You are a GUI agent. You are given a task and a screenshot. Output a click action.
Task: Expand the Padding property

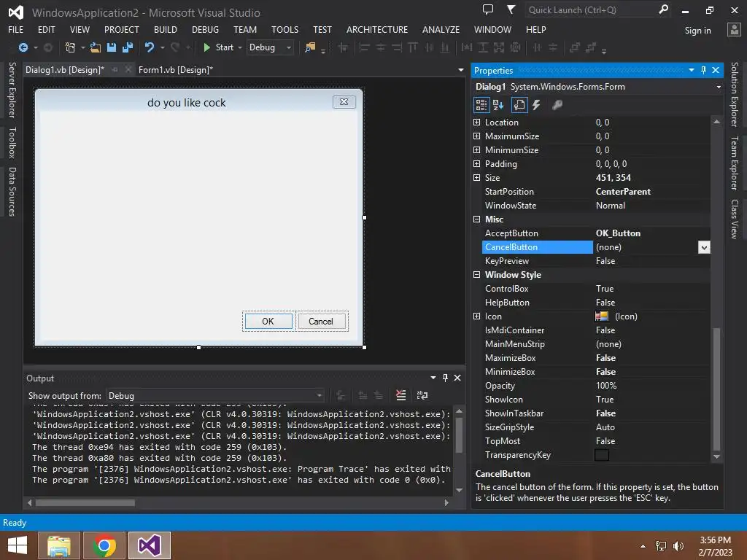tap(476, 163)
